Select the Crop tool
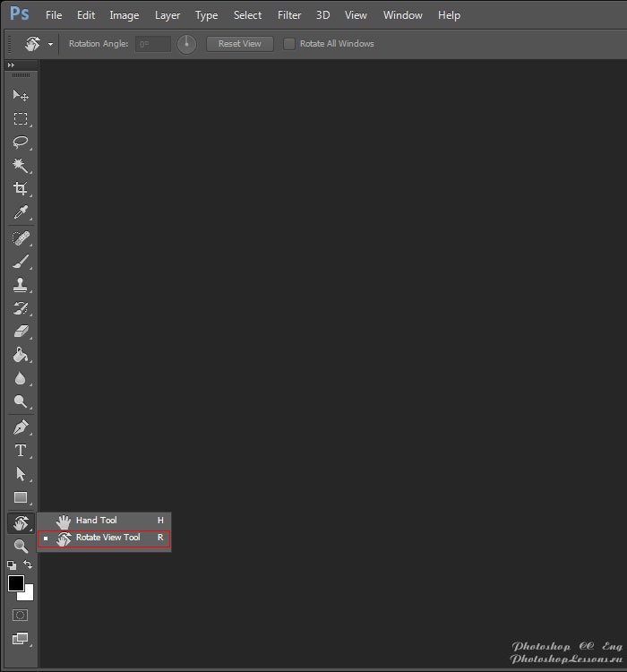 tap(20, 189)
